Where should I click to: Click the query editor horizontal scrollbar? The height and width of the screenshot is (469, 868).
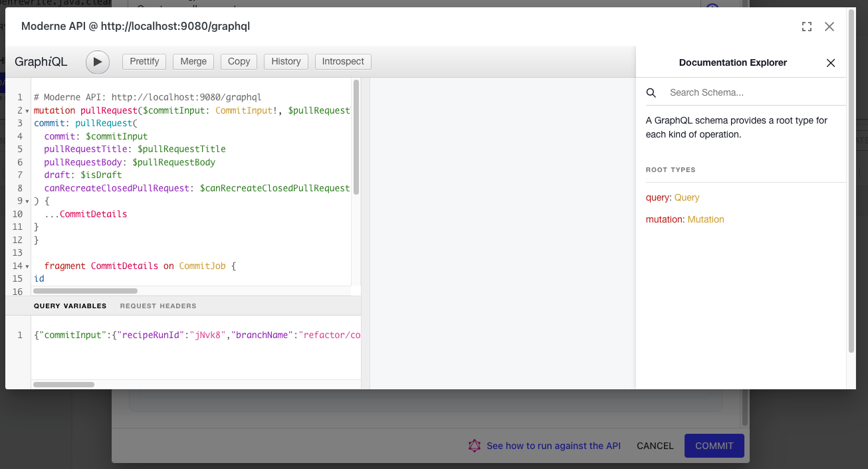[85, 291]
